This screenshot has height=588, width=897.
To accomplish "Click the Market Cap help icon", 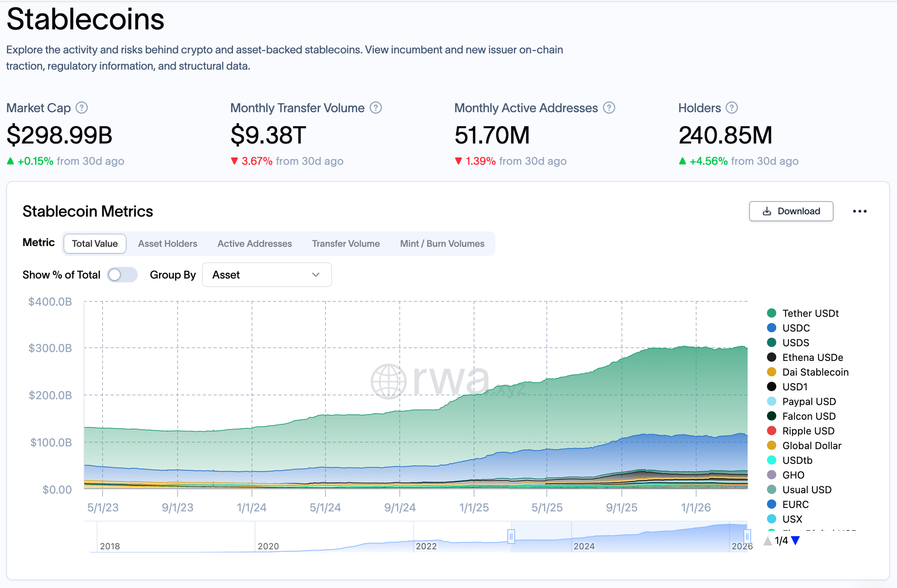I will click(82, 108).
